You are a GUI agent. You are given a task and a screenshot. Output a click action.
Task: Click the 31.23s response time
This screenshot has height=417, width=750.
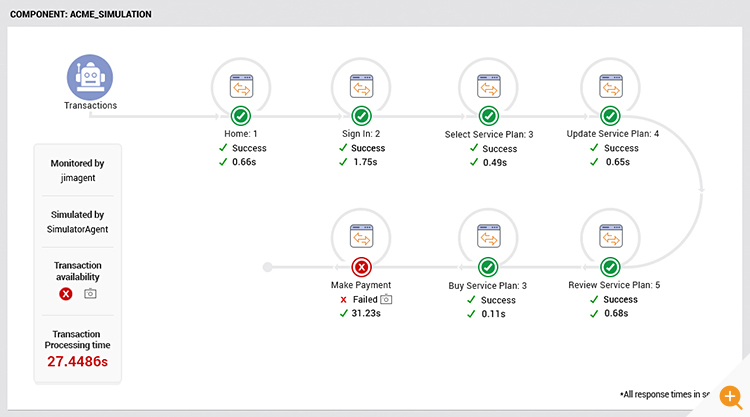[366, 313]
